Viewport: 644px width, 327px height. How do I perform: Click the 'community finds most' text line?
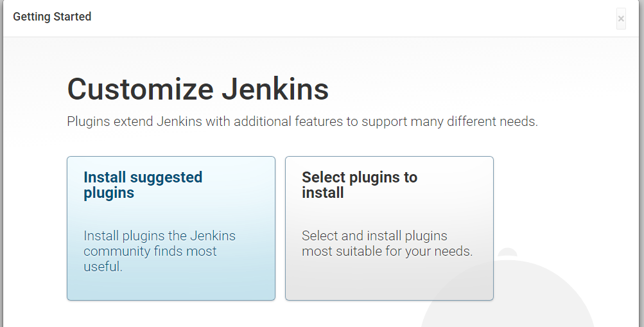[150, 251]
